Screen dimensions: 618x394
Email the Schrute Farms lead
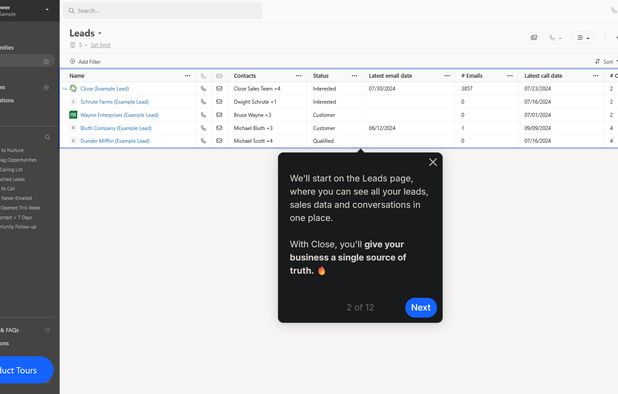click(x=219, y=102)
